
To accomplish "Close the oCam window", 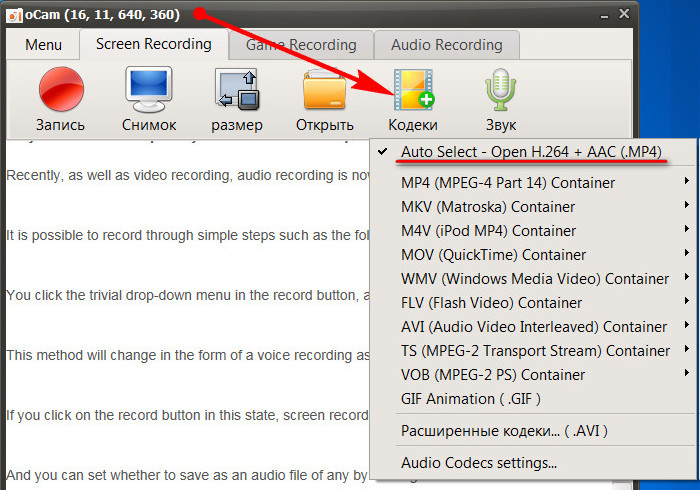I will (x=624, y=14).
